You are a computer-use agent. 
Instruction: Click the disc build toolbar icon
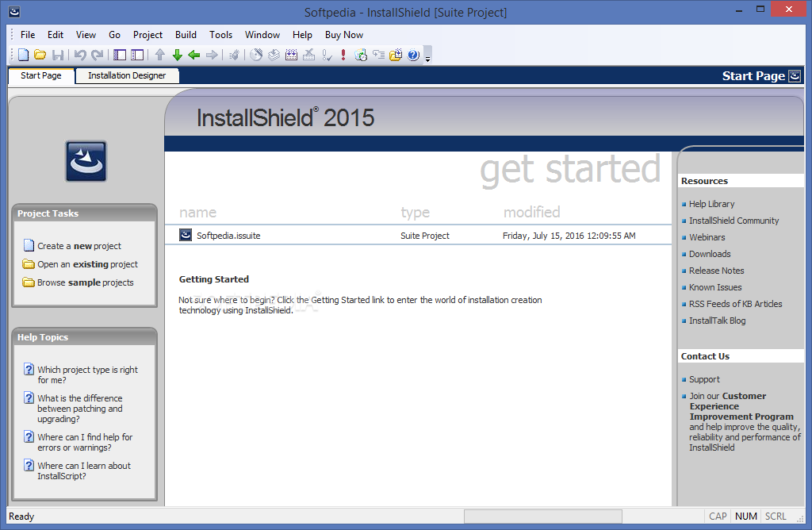(256, 55)
